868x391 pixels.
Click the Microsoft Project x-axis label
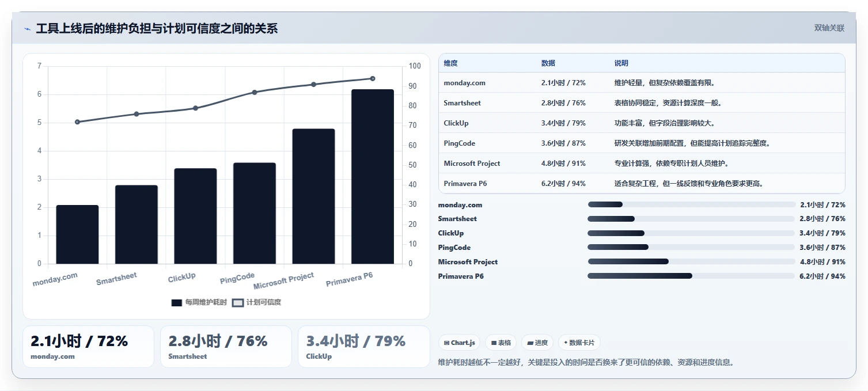coord(284,280)
